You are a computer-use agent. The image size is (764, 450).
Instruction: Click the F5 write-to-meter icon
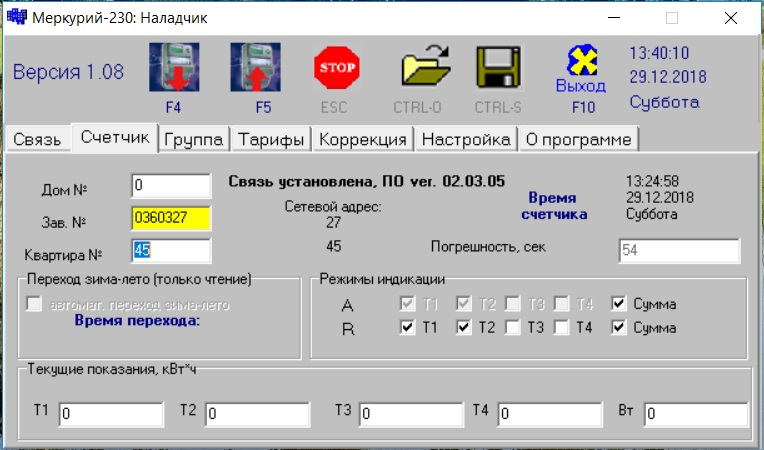click(255, 67)
